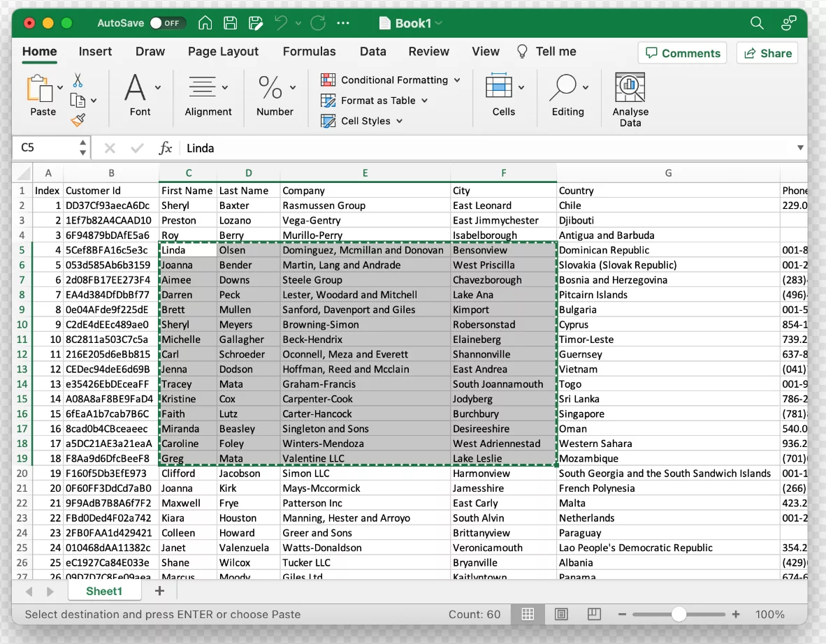The height and width of the screenshot is (644, 826).
Task: Click the zoom slider handle
Action: 679,614
